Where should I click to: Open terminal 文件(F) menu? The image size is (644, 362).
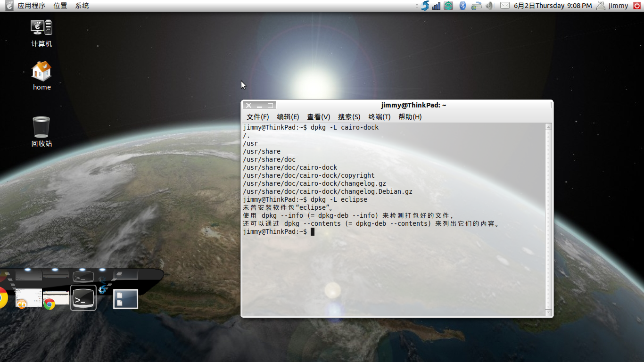coord(258,117)
